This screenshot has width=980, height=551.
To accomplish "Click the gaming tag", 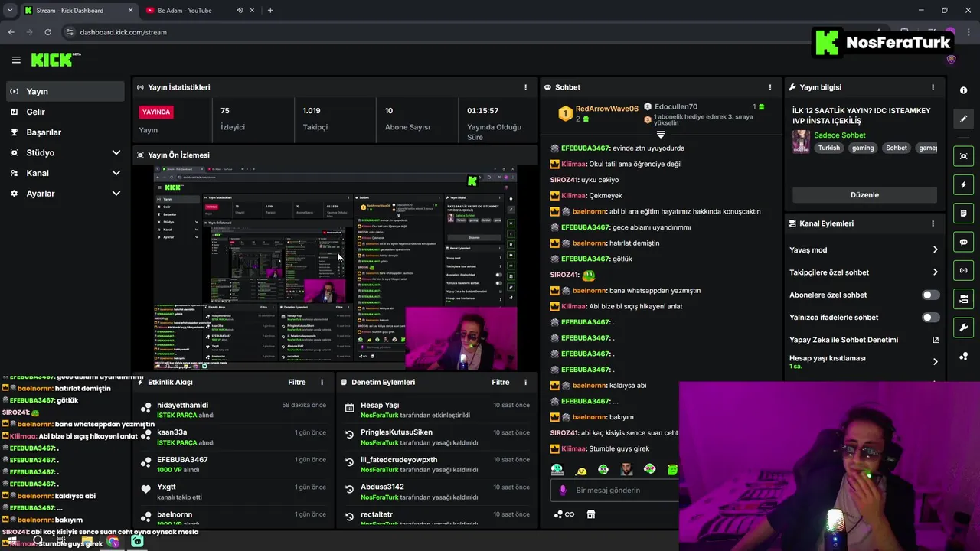I will (x=863, y=148).
